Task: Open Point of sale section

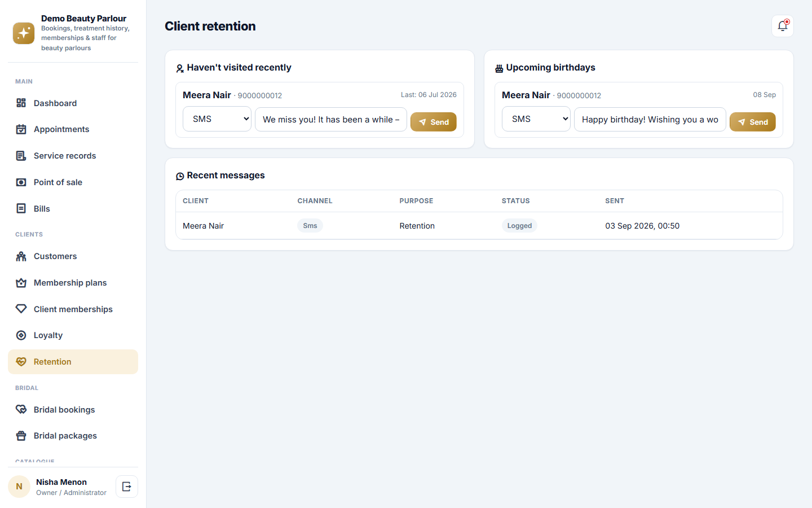Action: coord(73,182)
